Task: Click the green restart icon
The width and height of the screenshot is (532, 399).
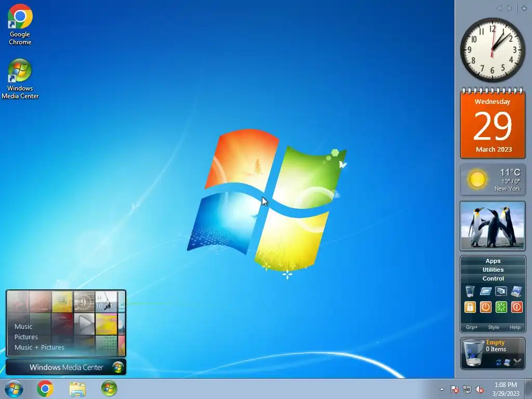Action: pos(501,307)
